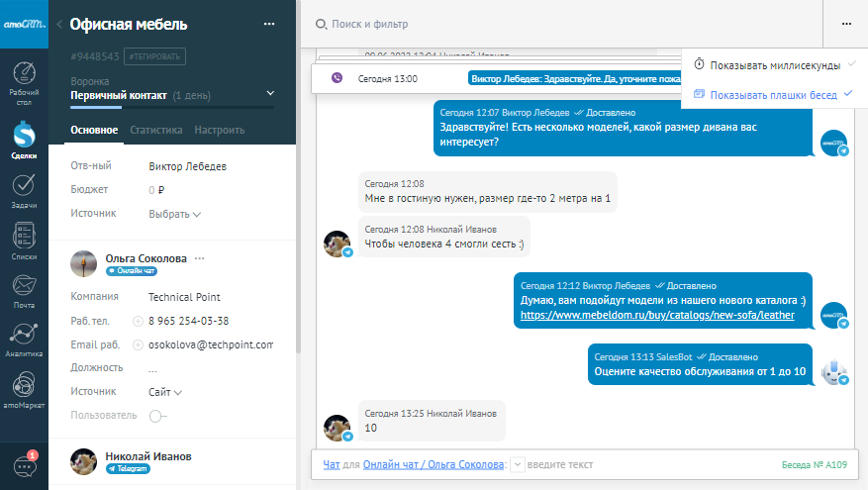Open Почта mail icon
The height and width of the screenshot is (490, 868).
pos(24,290)
